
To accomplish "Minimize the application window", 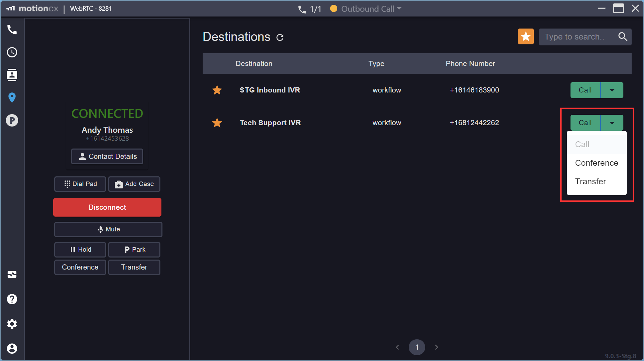I will (x=601, y=9).
